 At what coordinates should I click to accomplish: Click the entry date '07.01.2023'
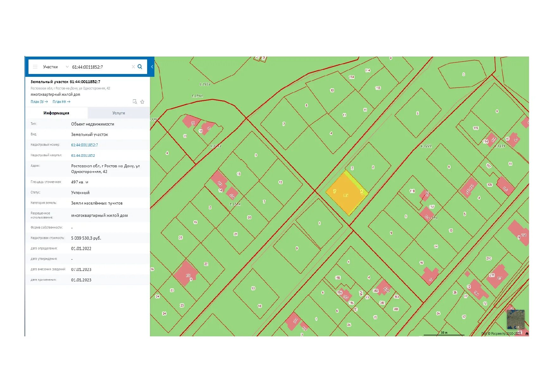click(81, 269)
